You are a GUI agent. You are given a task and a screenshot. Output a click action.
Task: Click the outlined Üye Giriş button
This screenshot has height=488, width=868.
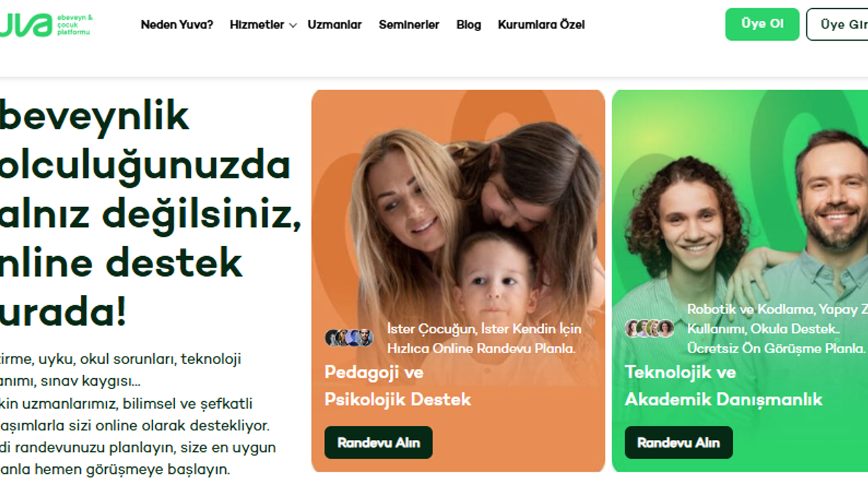click(x=837, y=24)
